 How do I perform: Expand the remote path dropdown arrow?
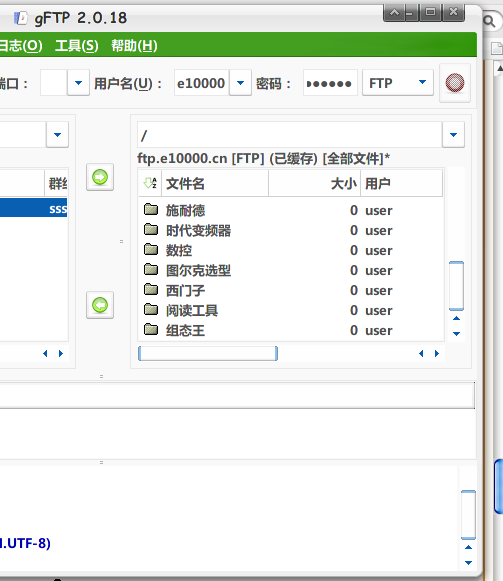(453, 135)
